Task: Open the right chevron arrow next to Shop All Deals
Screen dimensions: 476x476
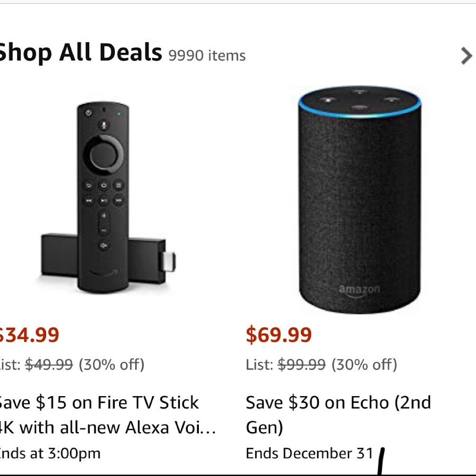Action: pos(466,56)
